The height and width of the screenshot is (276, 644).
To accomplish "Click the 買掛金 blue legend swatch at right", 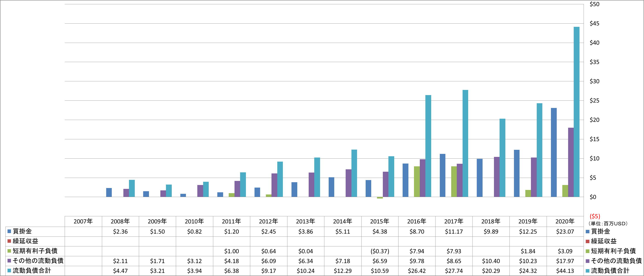I will point(588,232).
